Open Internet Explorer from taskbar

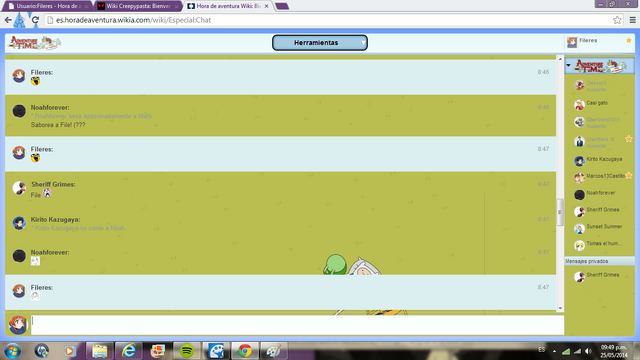(129, 351)
